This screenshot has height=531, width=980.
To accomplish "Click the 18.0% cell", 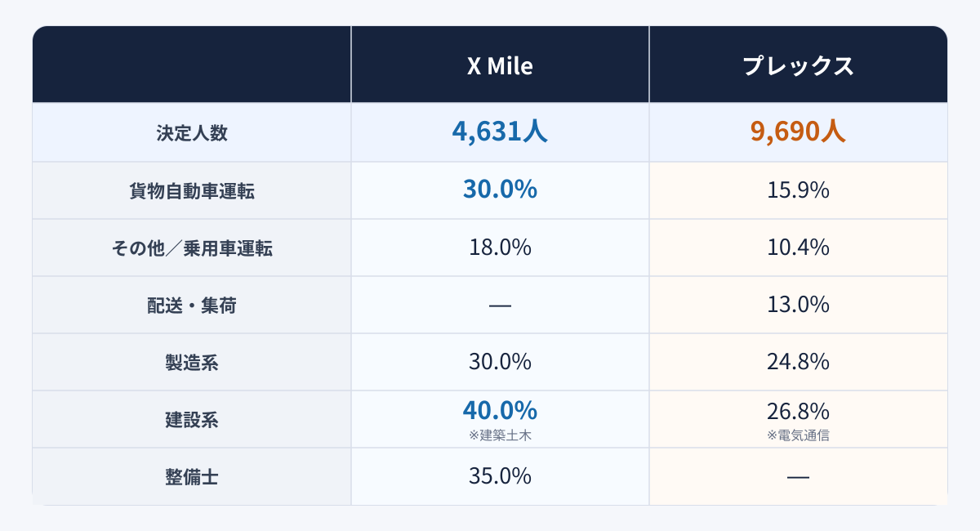I will coord(500,248).
